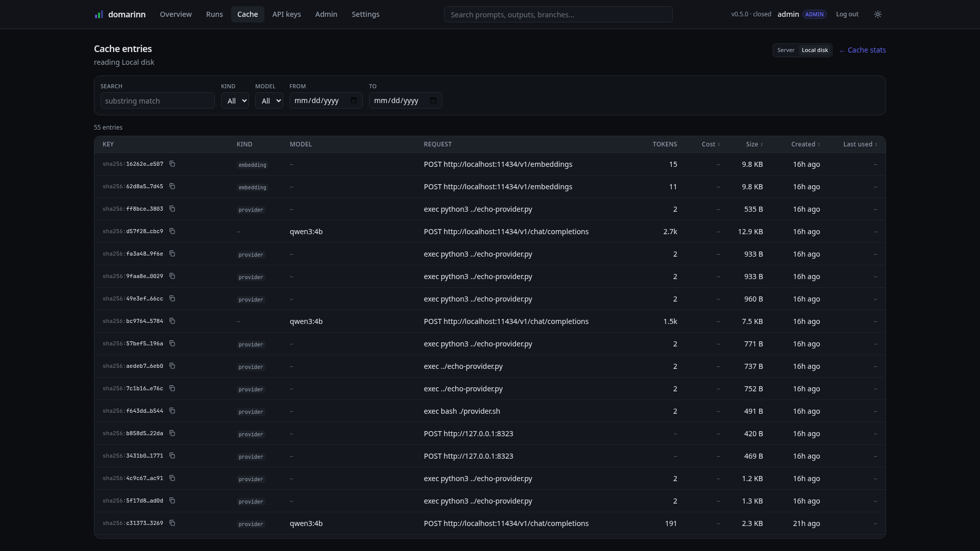
Task: Copy key sha256:c31373…3269
Action: [172, 523]
